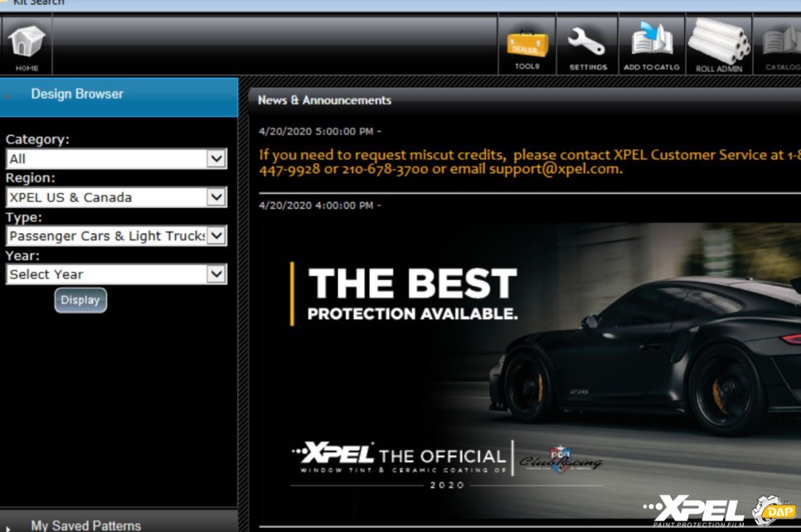Expand the Category dropdown showing All
801x532 pixels.
click(x=216, y=158)
